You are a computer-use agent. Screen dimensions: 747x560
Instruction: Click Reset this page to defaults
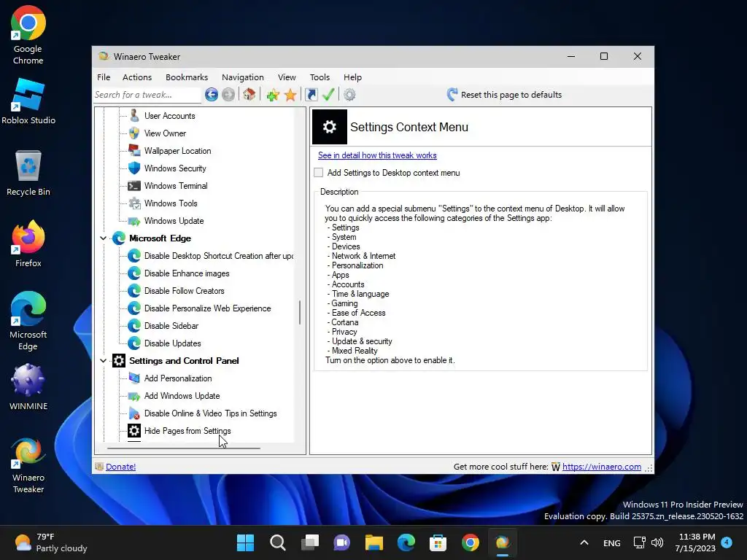coord(505,95)
